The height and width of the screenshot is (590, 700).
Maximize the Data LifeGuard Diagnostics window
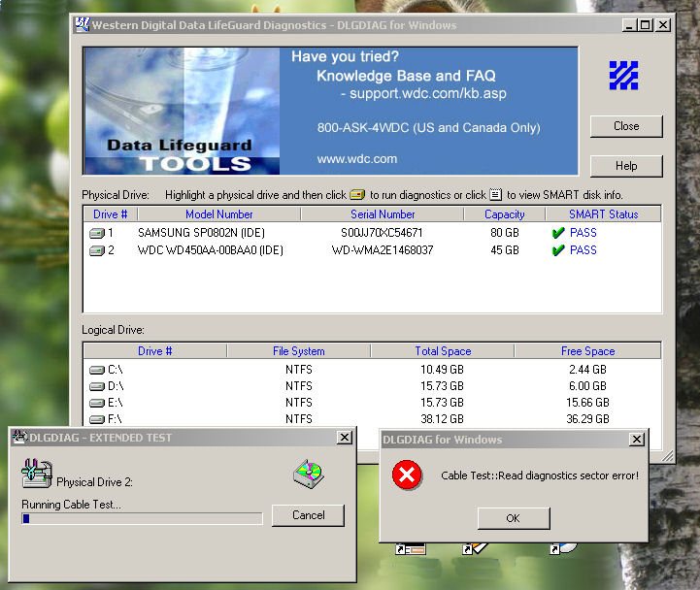[646, 25]
